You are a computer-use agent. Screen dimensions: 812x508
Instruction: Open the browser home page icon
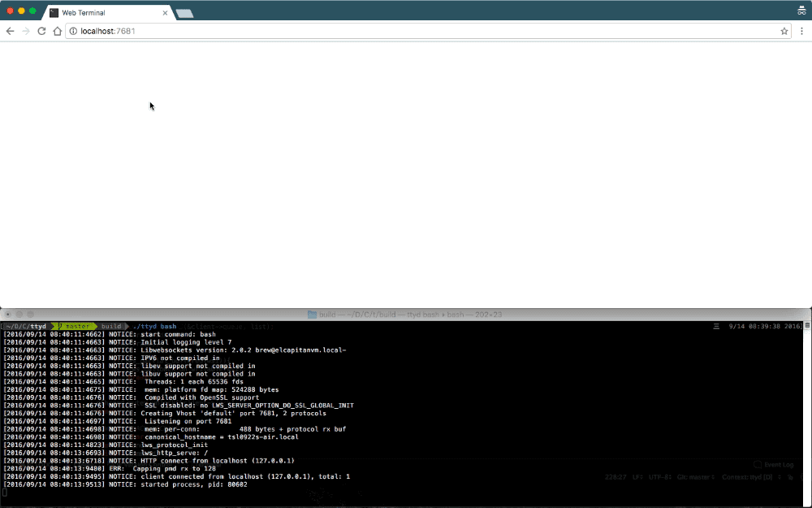[x=56, y=30]
